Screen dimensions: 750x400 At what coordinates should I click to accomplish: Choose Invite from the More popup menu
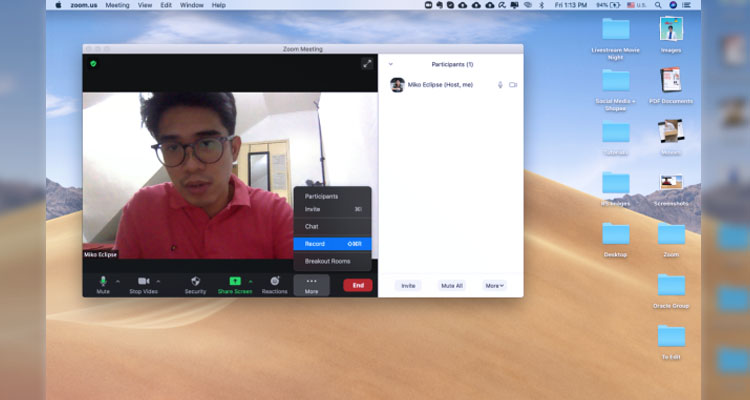coord(332,209)
